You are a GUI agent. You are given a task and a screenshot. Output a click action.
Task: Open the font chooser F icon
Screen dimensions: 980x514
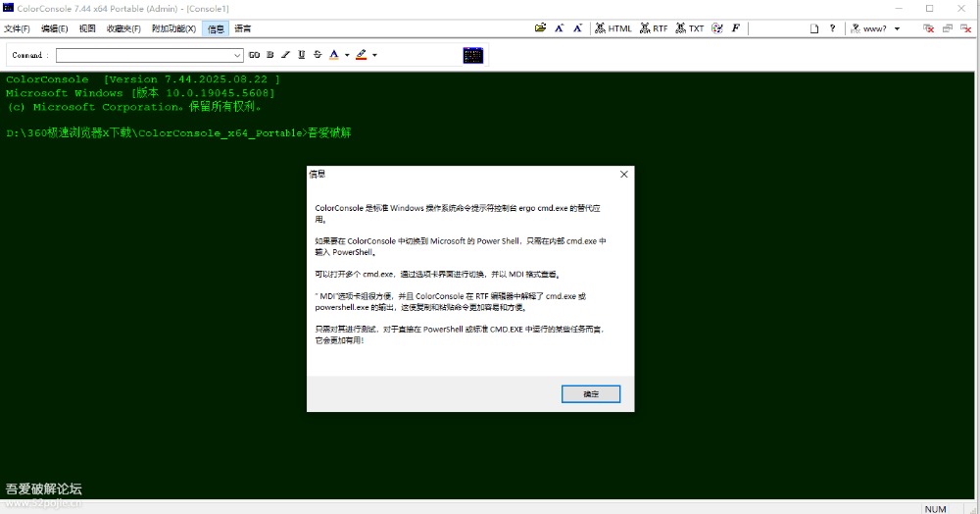click(736, 28)
